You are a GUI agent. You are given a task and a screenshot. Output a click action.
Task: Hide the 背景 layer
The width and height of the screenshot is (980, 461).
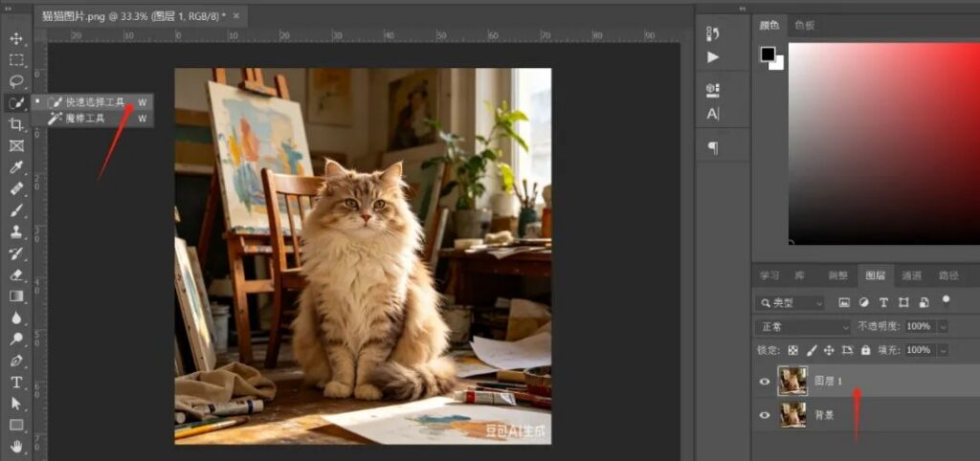[x=764, y=415]
